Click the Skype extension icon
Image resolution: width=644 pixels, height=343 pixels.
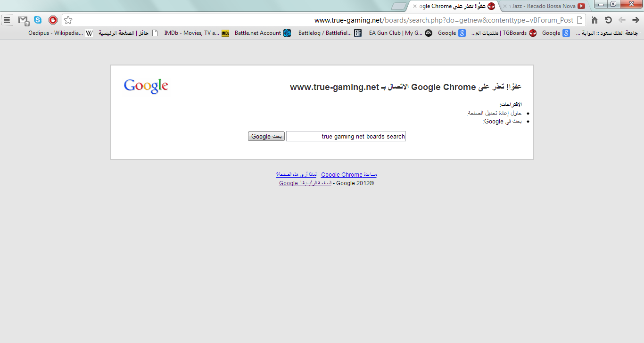click(x=38, y=20)
